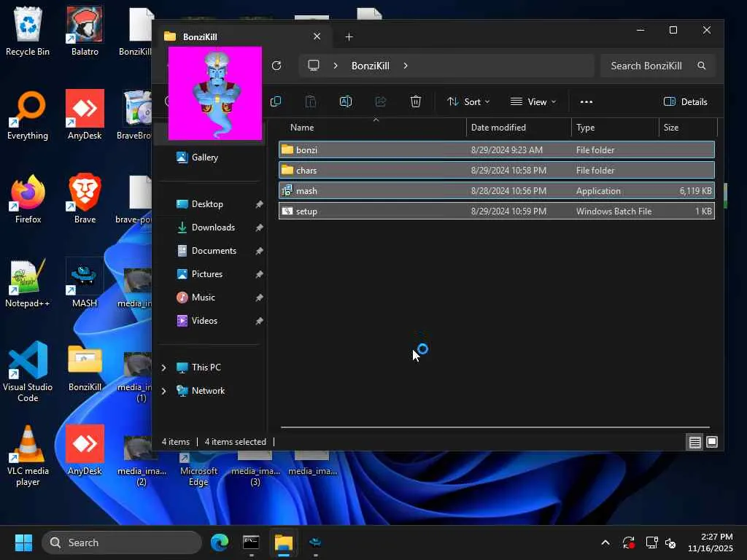Open the Sort dropdown menu
The image size is (747, 560).
click(x=468, y=101)
